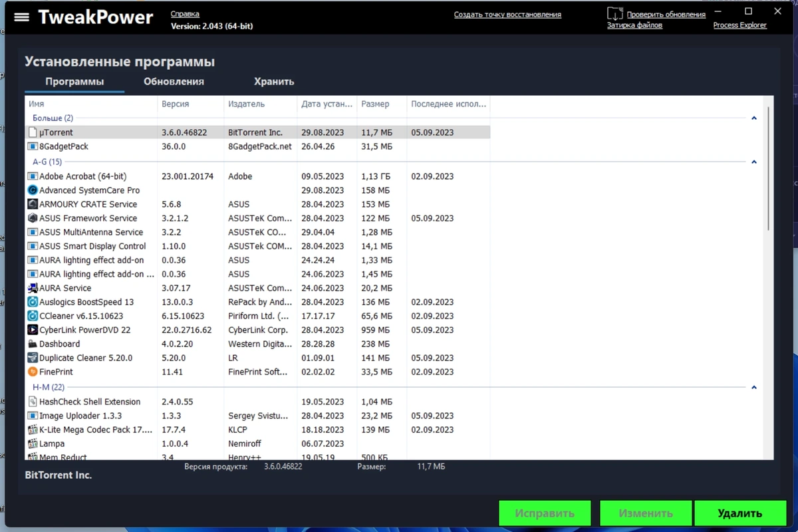Switch to the Обновления tab
798x532 pixels.
174,81
